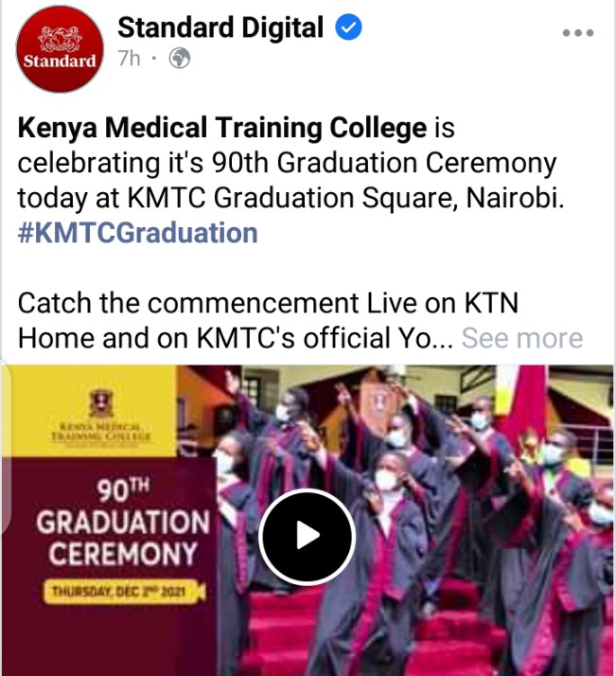Open the Standard Digital page name

pos(220,27)
